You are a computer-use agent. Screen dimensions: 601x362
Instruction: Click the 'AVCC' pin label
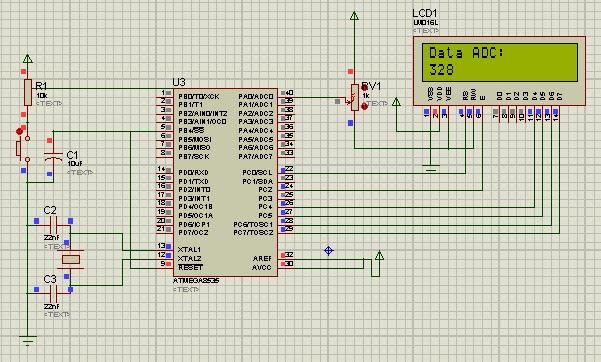(262, 267)
